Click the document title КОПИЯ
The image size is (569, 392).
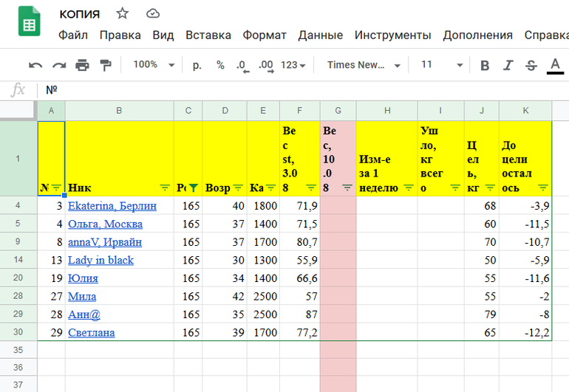tap(80, 14)
